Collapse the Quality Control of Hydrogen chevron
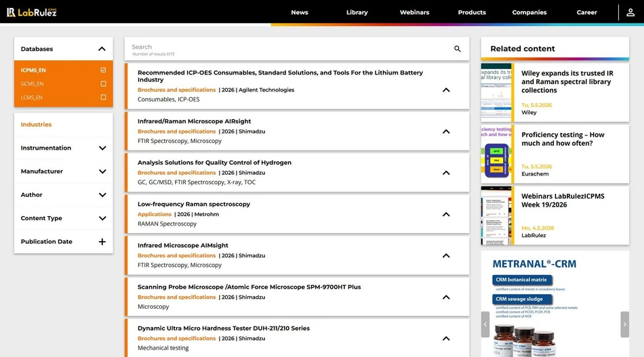The image size is (644, 357). coord(446,173)
